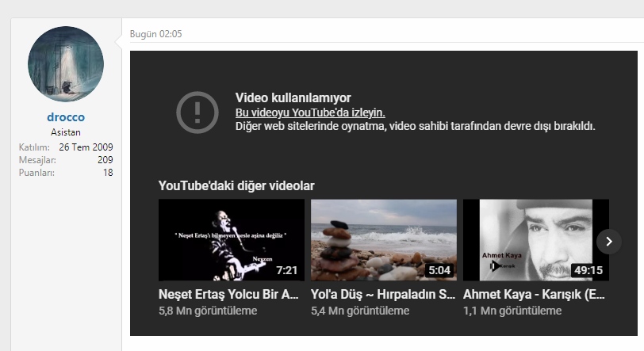Click the 49:15 duration badge

point(588,270)
